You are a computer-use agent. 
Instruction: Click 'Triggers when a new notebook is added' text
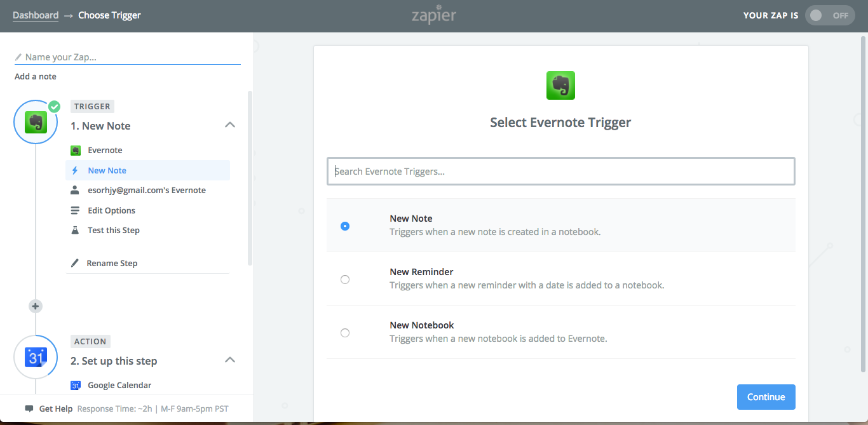click(498, 339)
